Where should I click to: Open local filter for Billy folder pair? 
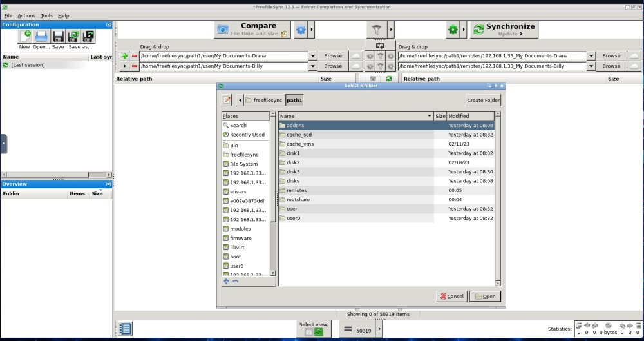tap(381, 66)
